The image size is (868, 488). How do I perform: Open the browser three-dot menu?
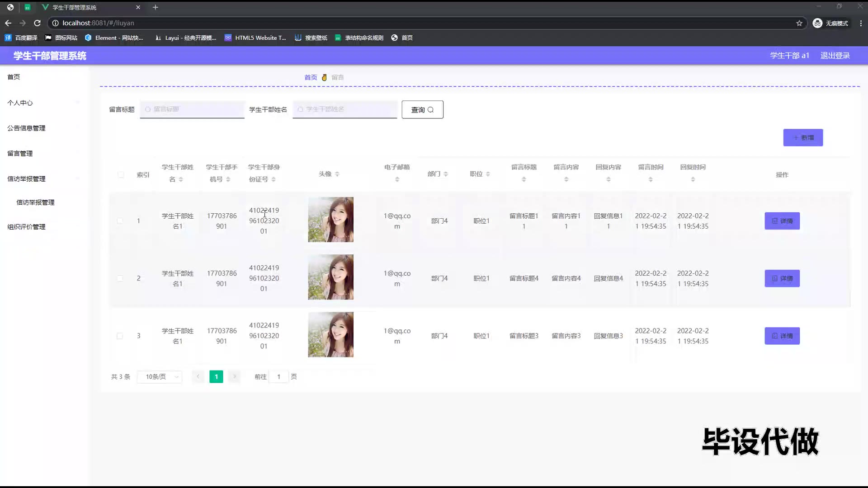pyautogui.click(x=861, y=23)
